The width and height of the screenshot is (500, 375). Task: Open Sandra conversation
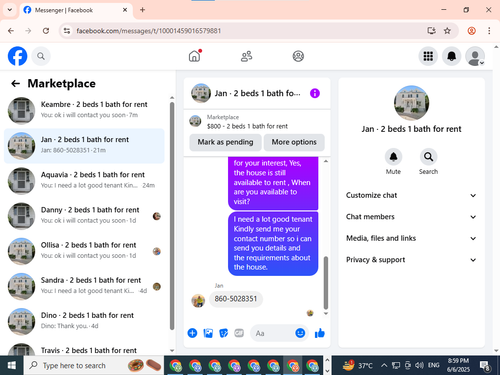pyautogui.click(x=84, y=286)
